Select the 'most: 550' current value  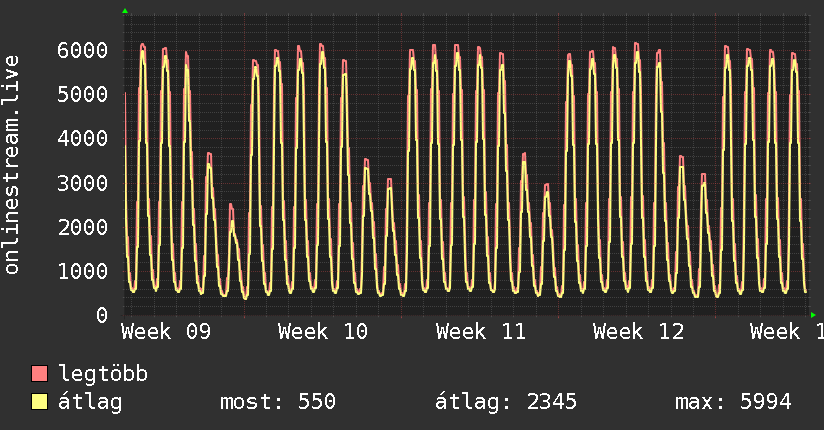click(277, 402)
